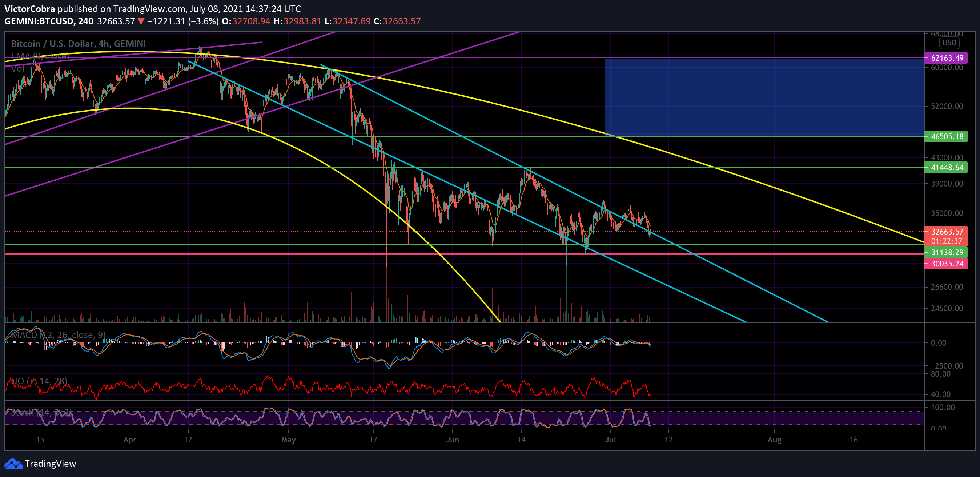Click the Open value 32708.94

click(x=251, y=21)
